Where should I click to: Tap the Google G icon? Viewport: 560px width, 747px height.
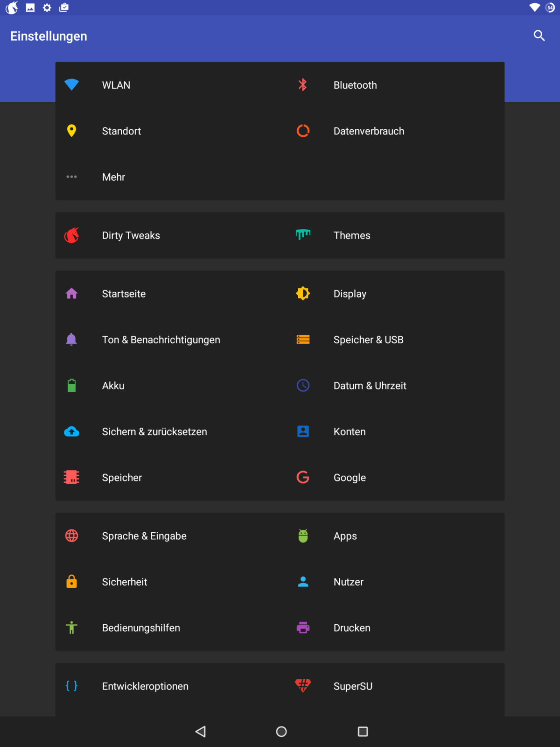303,477
